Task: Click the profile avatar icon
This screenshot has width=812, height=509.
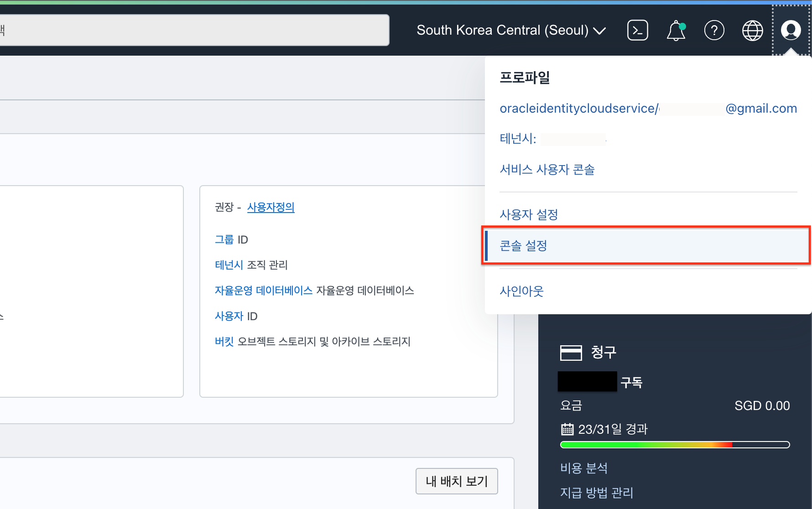Action: click(x=791, y=30)
